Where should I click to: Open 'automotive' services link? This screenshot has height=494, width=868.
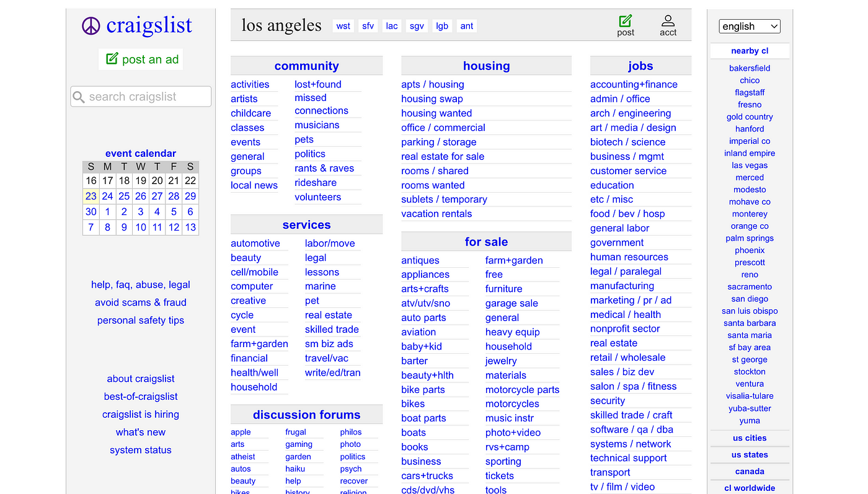[x=255, y=244]
